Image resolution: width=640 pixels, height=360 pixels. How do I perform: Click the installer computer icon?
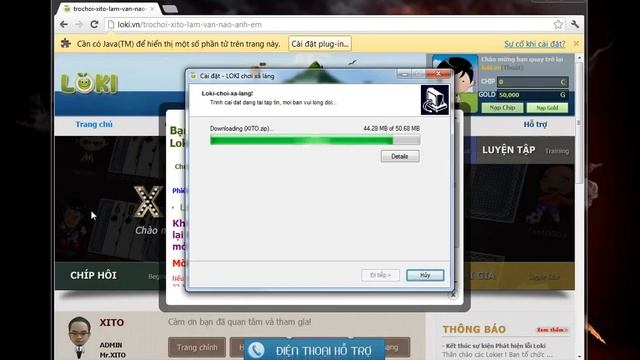pyautogui.click(x=435, y=100)
